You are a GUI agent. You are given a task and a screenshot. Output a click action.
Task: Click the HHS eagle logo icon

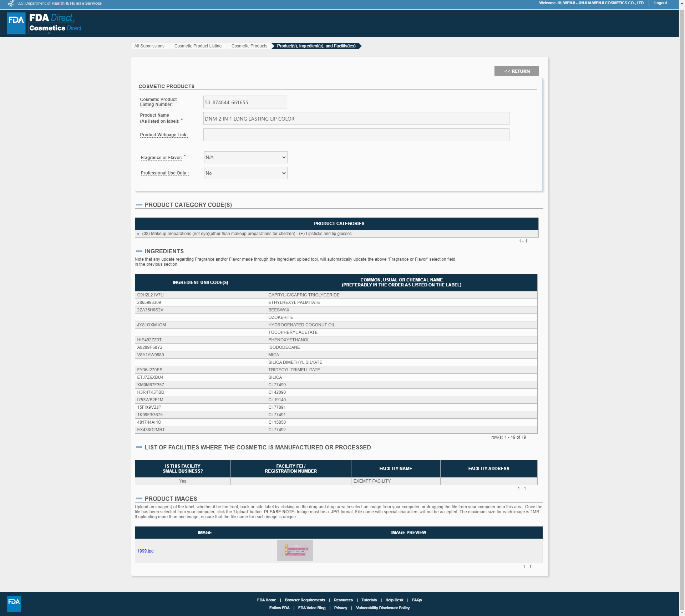tap(11, 4)
